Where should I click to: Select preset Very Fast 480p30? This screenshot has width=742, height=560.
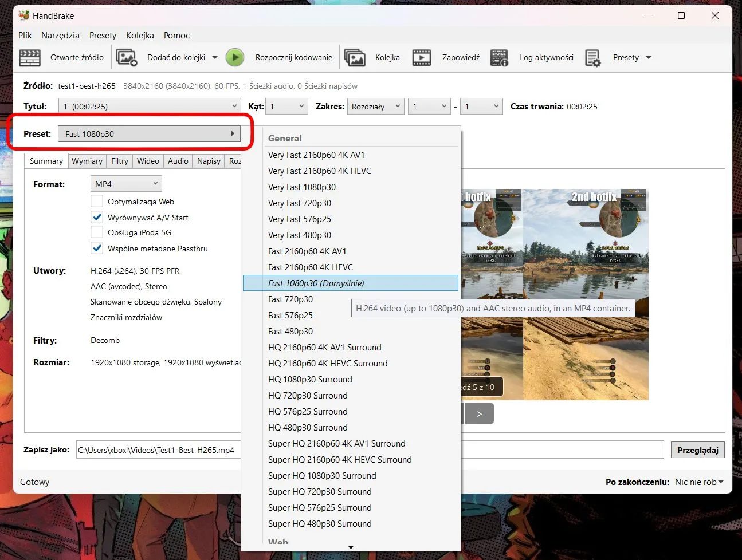coord(351,235)
